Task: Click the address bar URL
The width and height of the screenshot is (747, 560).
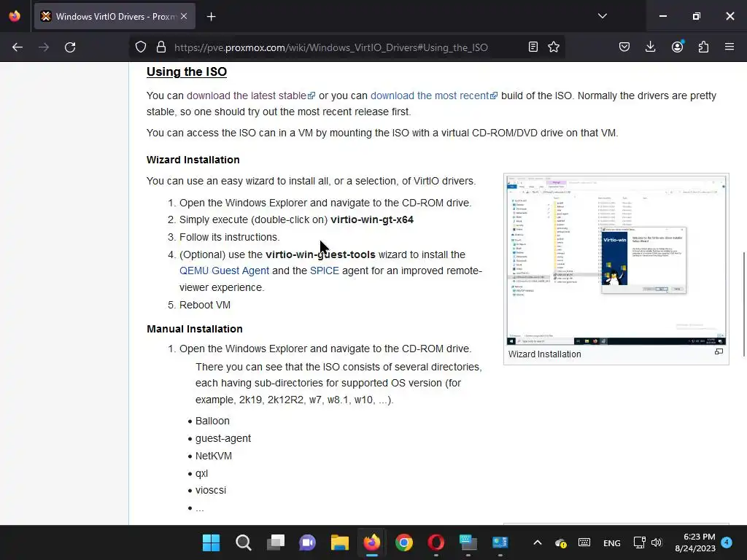Action: point(331,47)
